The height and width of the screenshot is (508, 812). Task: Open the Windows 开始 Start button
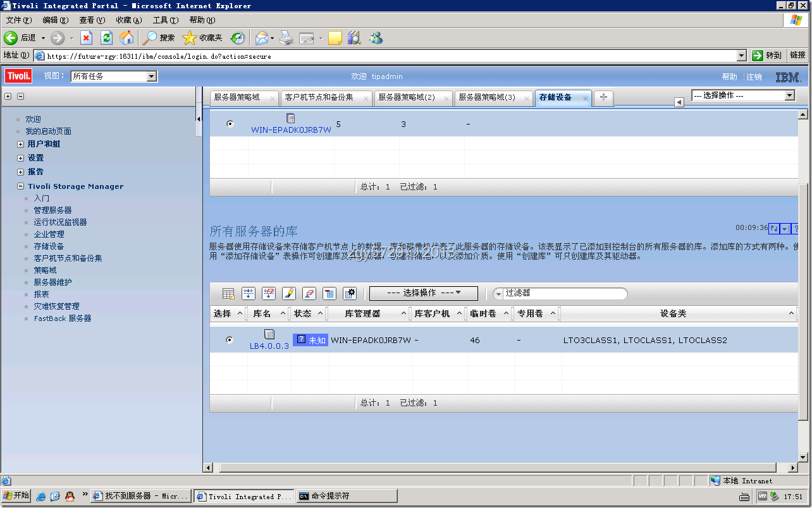point(16,496)
